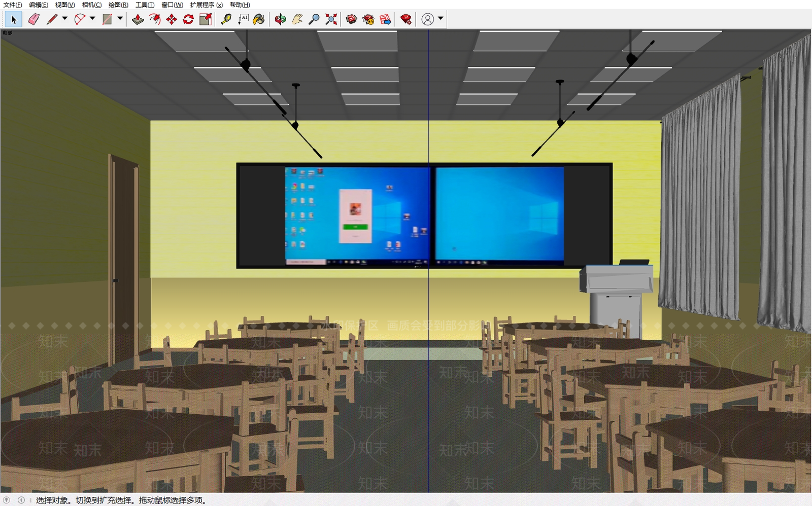This screenshot has height=506, width=812.
Task: Open the 编辑(E) menu
Action: 39,5
